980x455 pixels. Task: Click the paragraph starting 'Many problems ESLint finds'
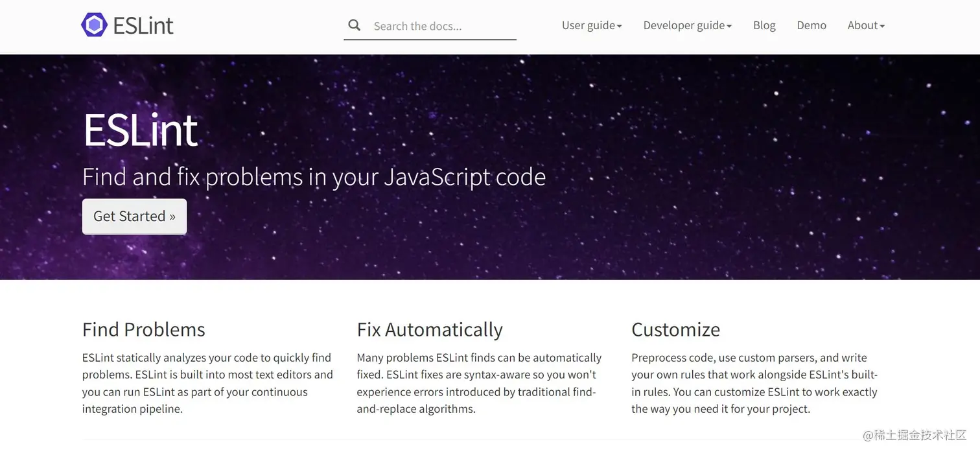[479, 383]
